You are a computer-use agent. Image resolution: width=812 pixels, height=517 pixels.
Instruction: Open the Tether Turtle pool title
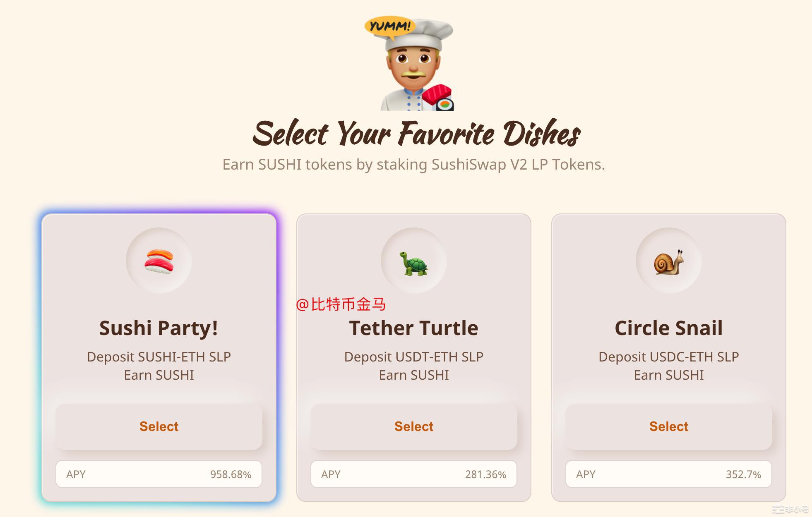coord(413,328)
